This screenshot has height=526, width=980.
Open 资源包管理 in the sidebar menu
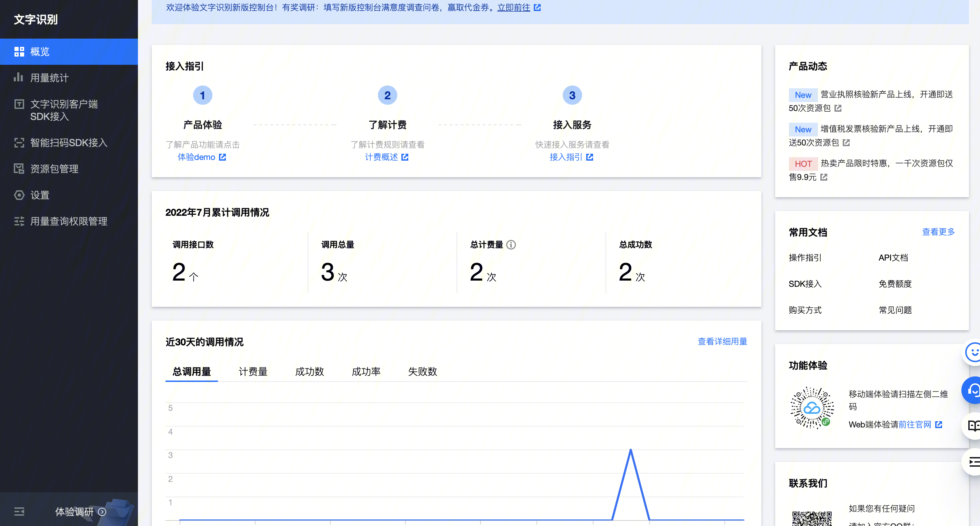69,169
